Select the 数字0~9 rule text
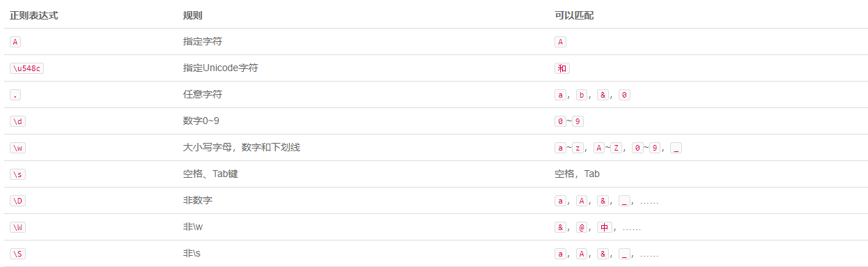The image size is (868, 267). click(x=201, y=121)
